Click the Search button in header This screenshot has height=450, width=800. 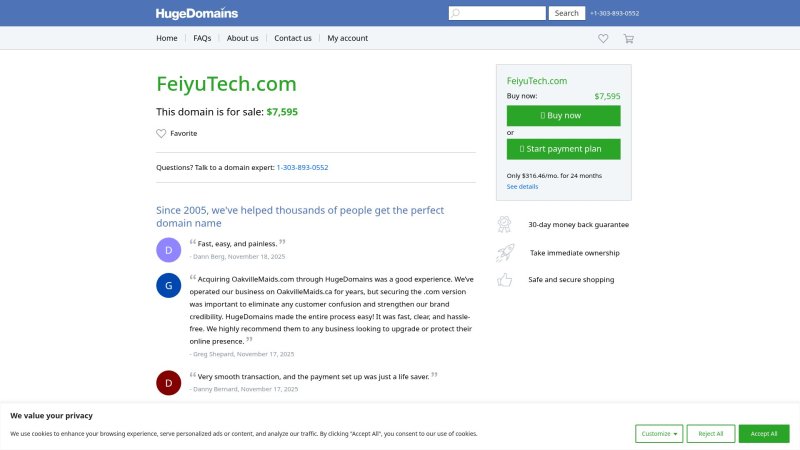click(566, 13)
